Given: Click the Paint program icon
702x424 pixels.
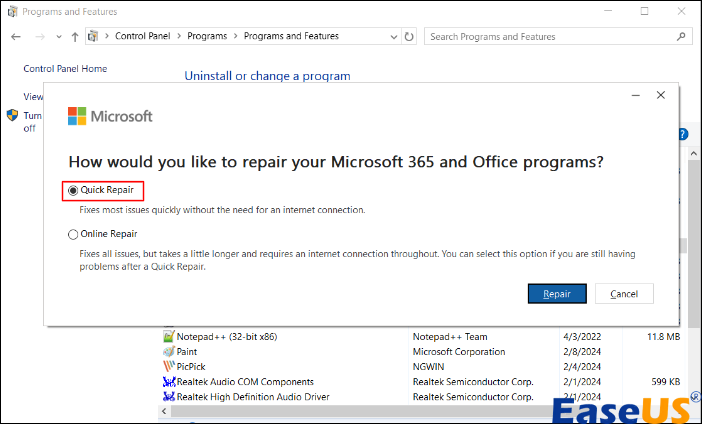Looking at the screenshot, I should 168,352.
